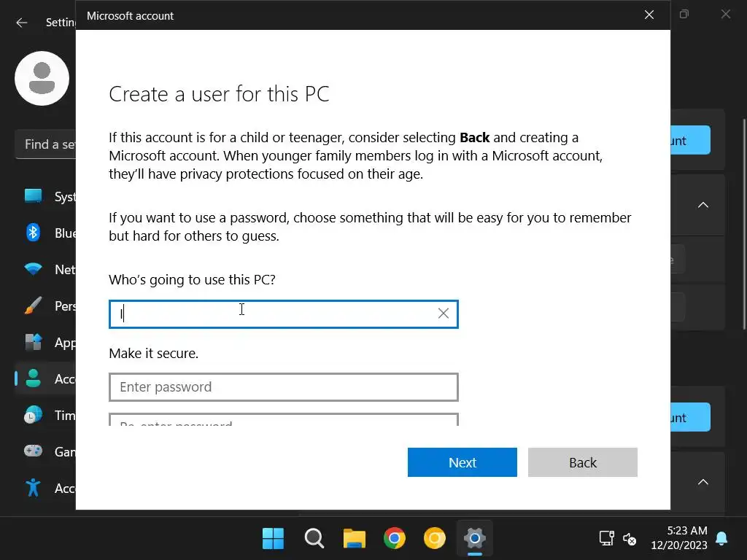
Task: Open File Explorer from taskbar
Action: tap(355, 539)
